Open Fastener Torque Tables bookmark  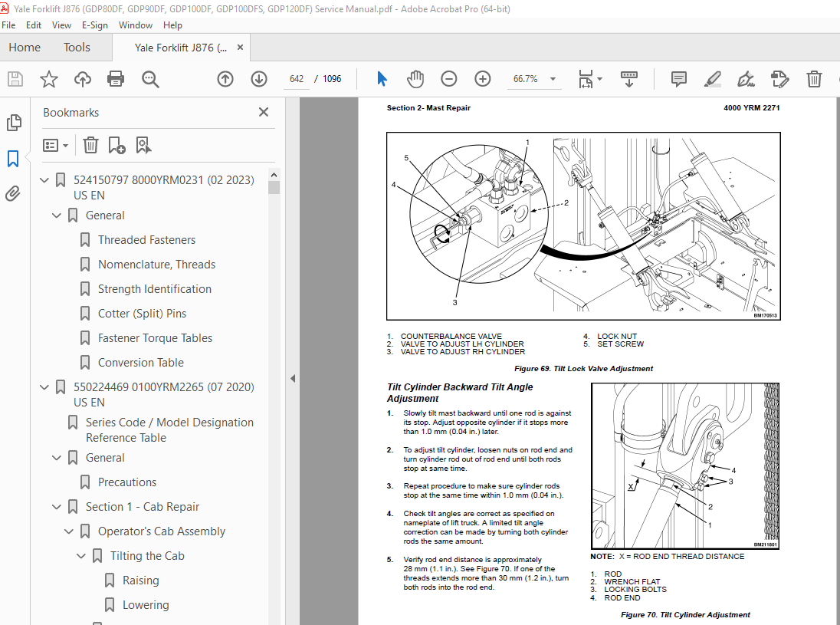[x=155, y=338]
